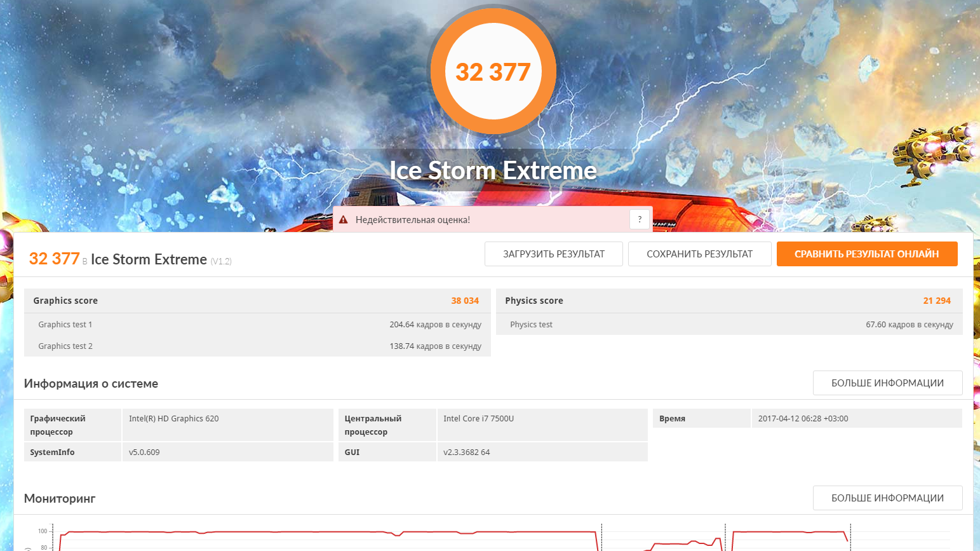The width and height of the screenshot is (980, 551).
Task: Click the SystemInfo version v5.0.609
Action: point(144,452)
